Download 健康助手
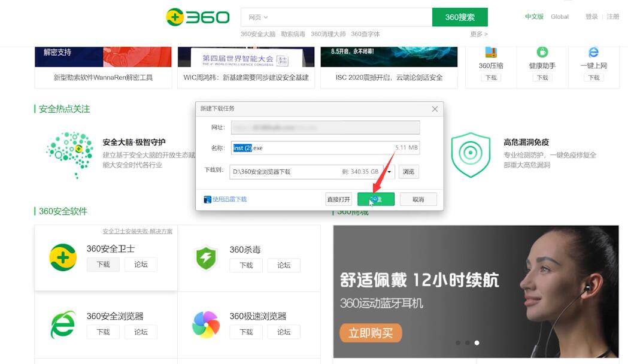The image size is (628, 364). 542,78
